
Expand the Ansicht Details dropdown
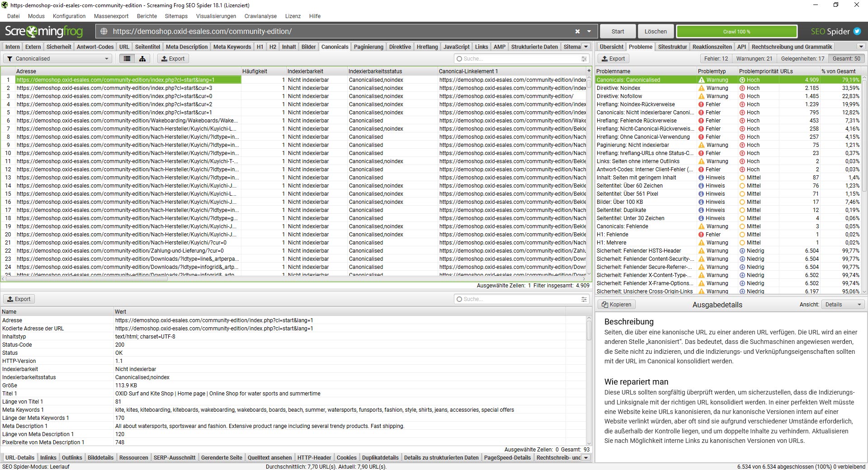pyautogui.click(x=843, y=305)
